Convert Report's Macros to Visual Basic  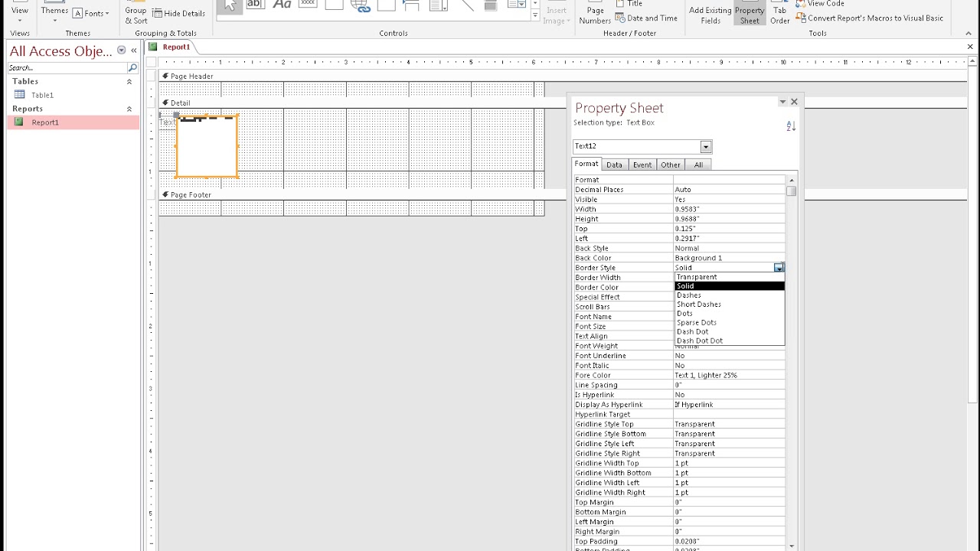tap(870, 18)
